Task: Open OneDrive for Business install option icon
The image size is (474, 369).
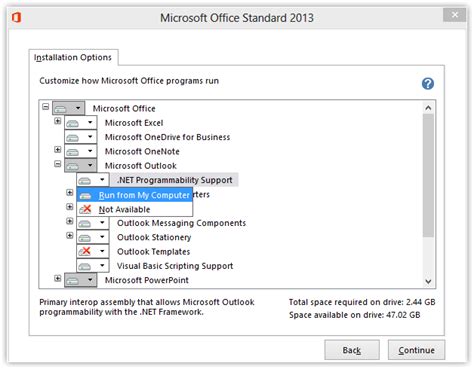Action: [73, 137]
